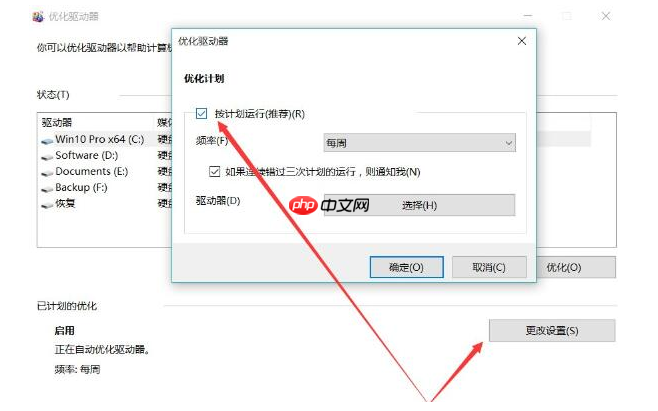Open the 频率 dropdown showing 每周

click(x=419, y=143)
